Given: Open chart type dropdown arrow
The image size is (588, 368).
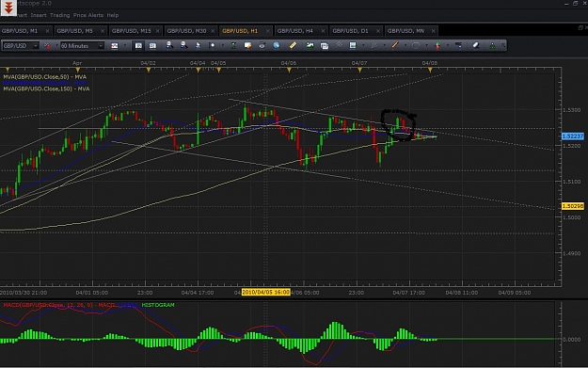Looking at the screenshot, I should click(x=125, y=45).
